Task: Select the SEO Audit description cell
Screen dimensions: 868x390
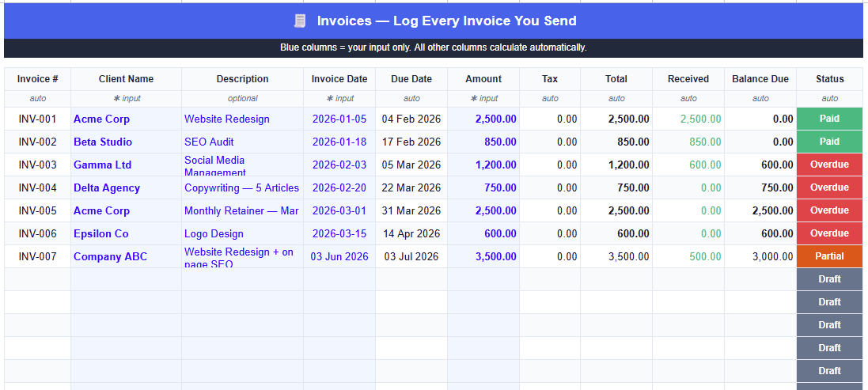Action: pos(242,142)
